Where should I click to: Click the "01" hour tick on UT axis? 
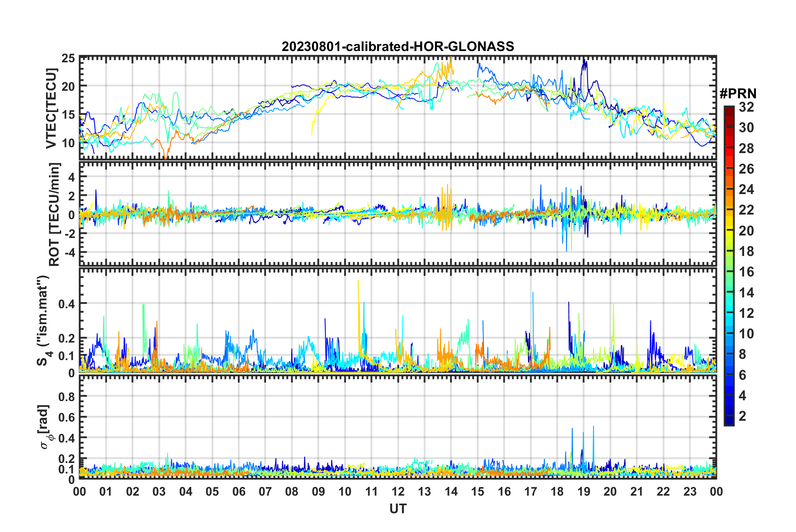[x=106, y=491]
